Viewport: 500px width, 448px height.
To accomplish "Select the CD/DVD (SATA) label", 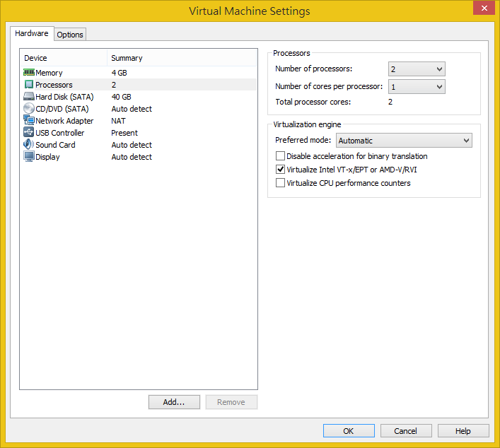I will [x=62, y=109].
